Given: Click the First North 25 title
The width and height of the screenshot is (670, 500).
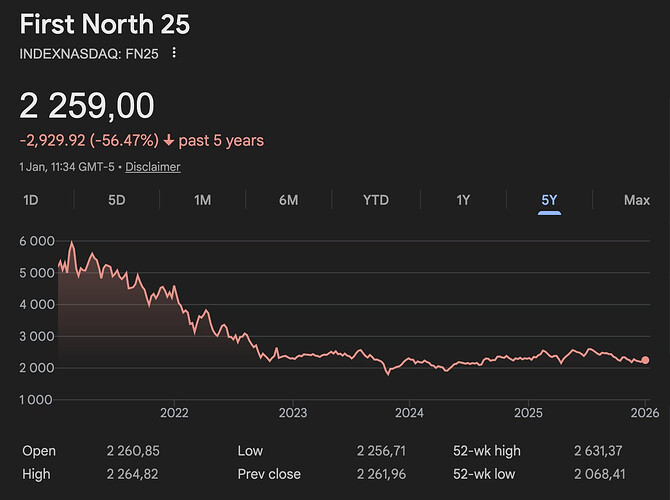Looking at the screenshot, I should click(x=105, y=24).
